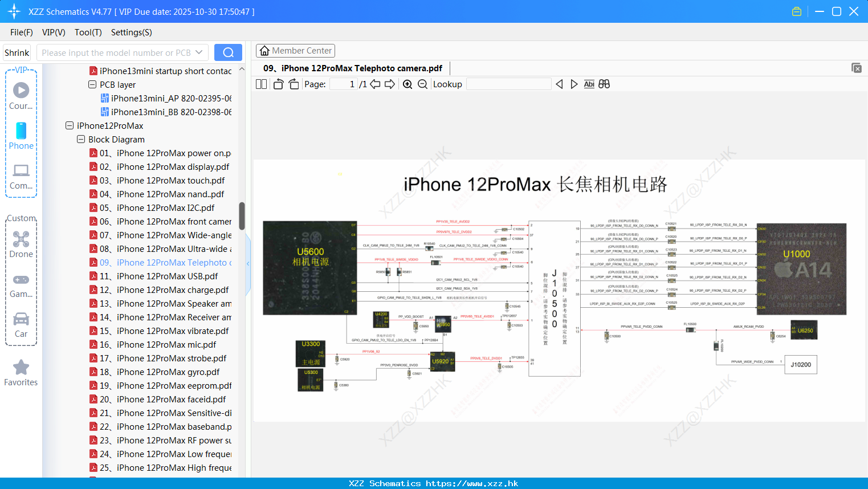Collapse the iPhone12ProMax tree node
The height and width of the screenshot is (489, 868).
point(70,125)
